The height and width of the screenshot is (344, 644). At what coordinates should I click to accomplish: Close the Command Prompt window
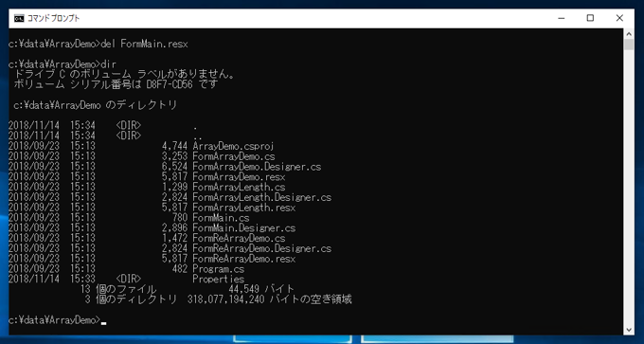click(x=619, y=19)
